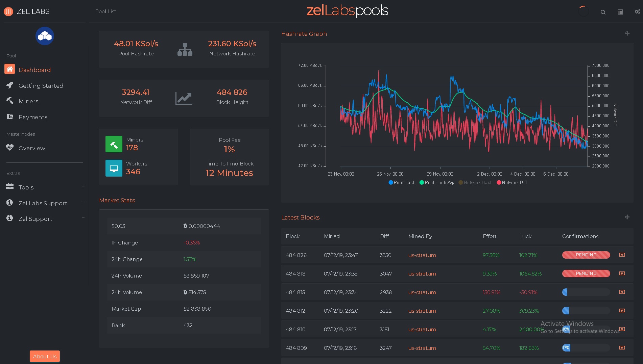The height and width of the screenshot is (364, 643).
Task: Open the Miners sidebar page
Action: [x=28, y=101]
